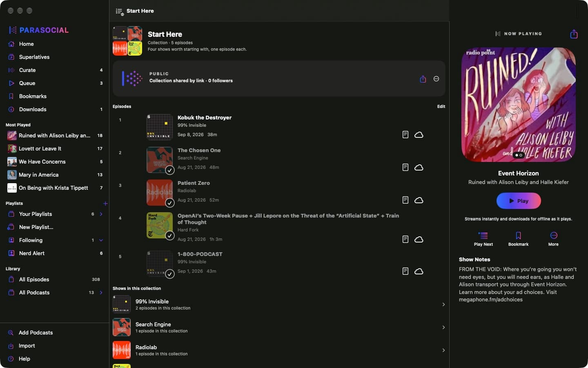Expand All Podcasts chevron

pyautogui.click(x=101, y=292)
